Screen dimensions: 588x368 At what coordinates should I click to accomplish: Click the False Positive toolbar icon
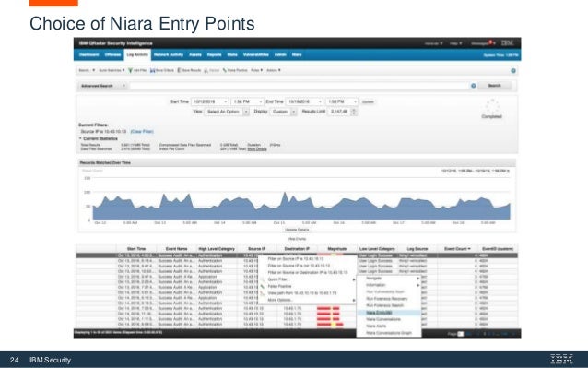point(225,70)
